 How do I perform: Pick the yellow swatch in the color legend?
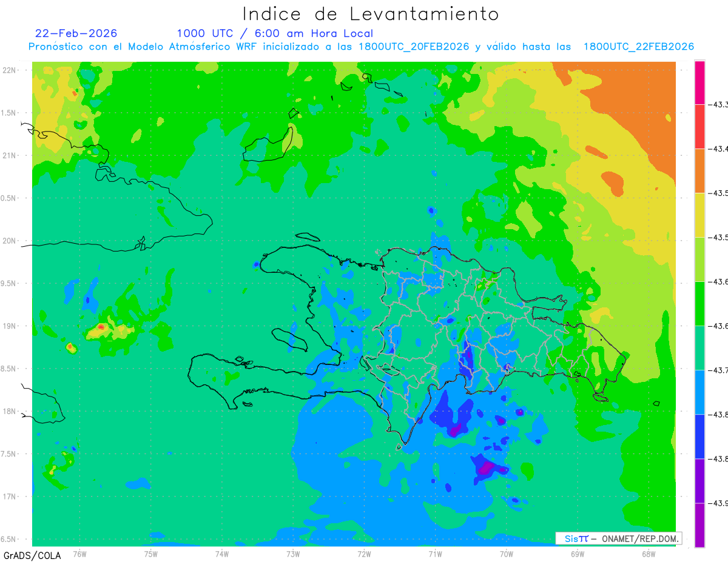tap(699, 215)
